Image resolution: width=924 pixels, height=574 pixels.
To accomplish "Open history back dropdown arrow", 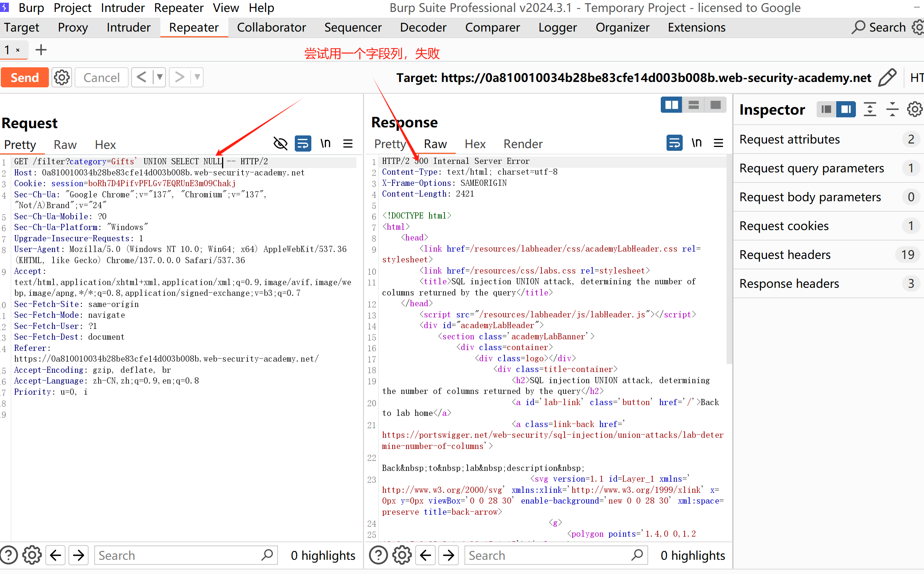I will click(159, 77).
